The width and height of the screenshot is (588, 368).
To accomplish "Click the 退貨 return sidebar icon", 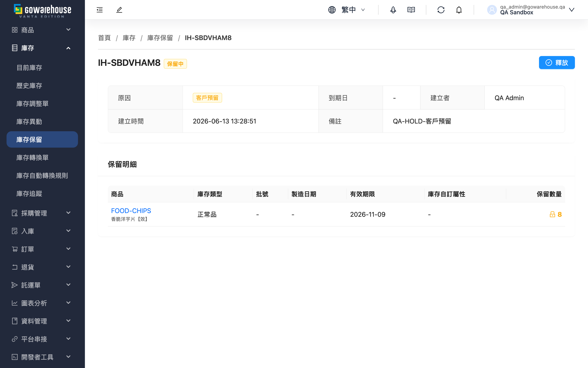I will (14, 267).
